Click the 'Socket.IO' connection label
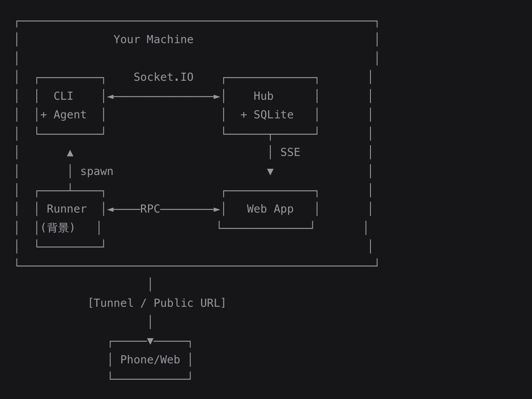 point(163,77)
